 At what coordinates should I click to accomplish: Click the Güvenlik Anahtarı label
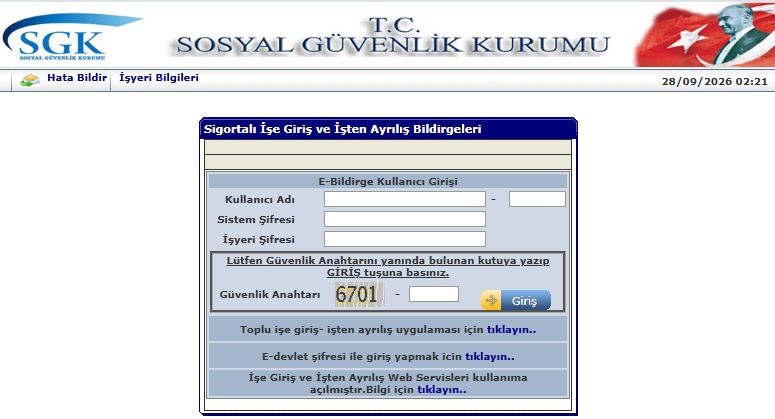(270, 294)
